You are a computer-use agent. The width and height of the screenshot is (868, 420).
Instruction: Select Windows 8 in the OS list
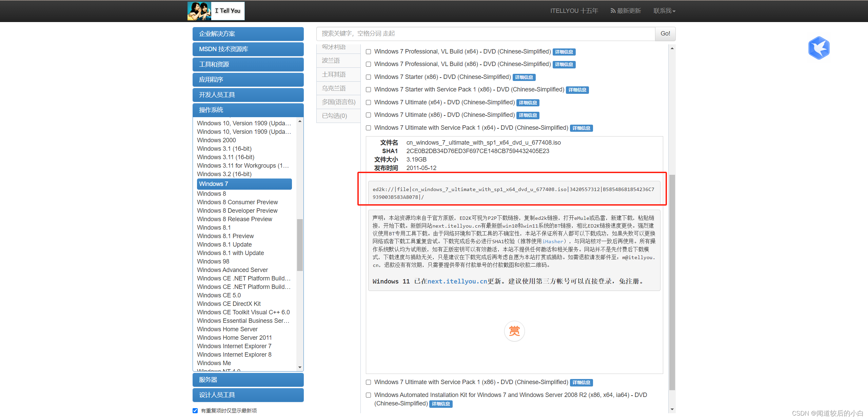tap(211, 193)
